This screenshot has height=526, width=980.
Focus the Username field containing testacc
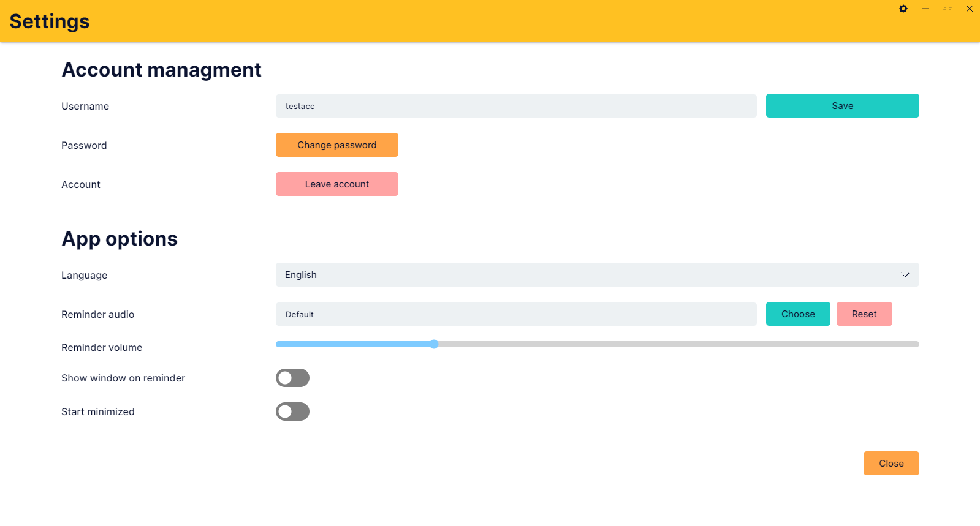(x=516, y=106)
